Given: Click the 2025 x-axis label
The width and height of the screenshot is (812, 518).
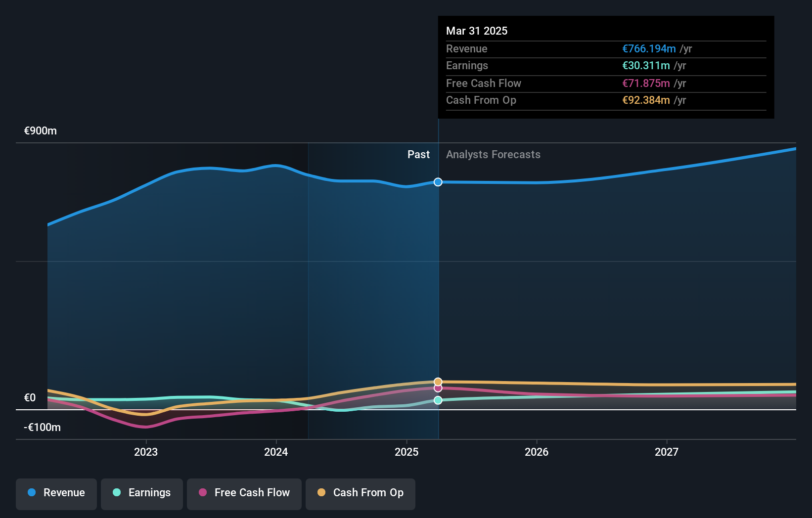Looking at the screenshot, I should 406,452.
